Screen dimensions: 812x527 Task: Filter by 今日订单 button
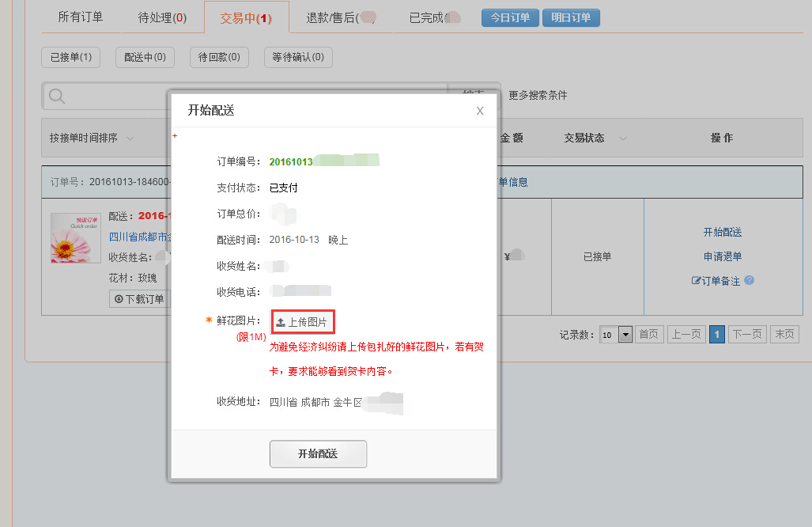(x=510, y=17)
